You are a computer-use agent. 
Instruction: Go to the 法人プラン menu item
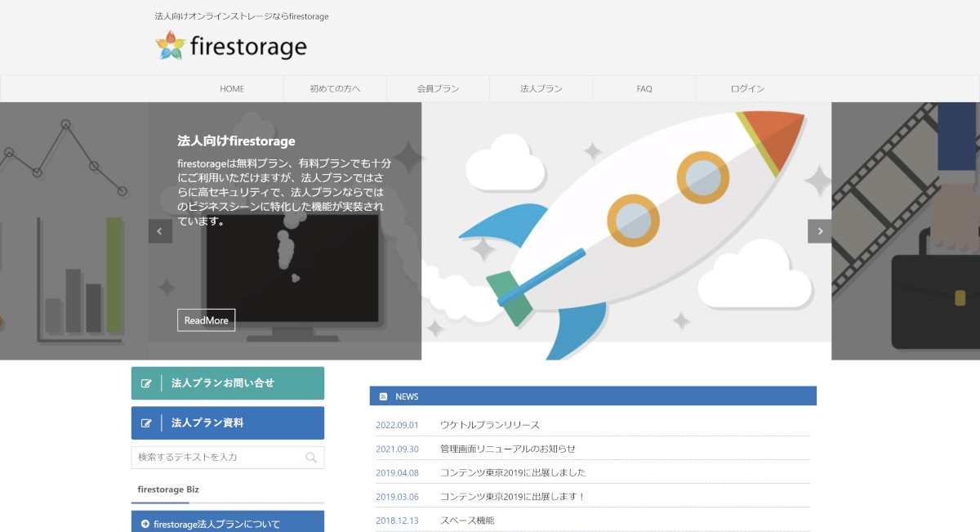point(541,88)
